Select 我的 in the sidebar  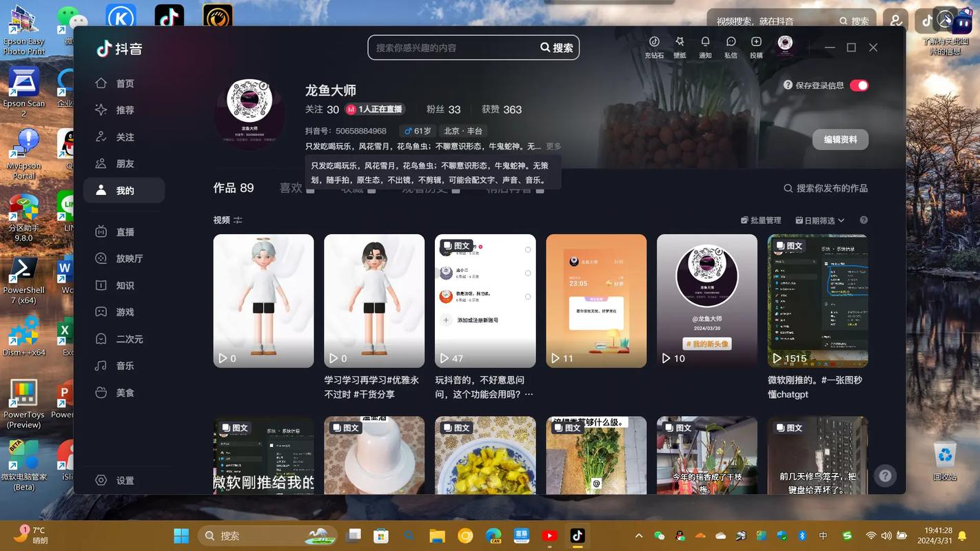(x=125, y=190)
